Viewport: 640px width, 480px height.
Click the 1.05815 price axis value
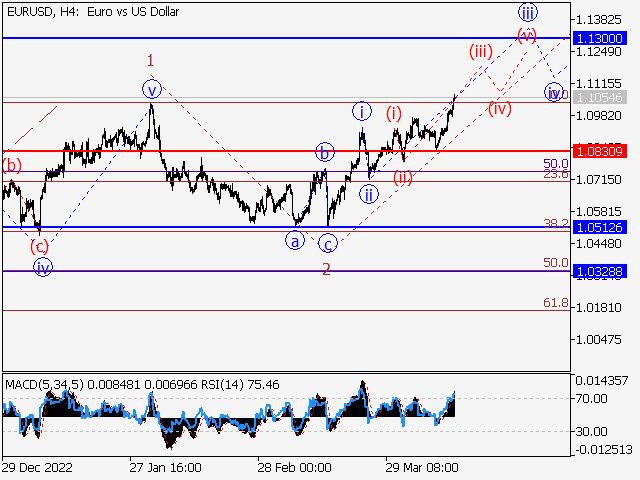click(x=598, y=212)
